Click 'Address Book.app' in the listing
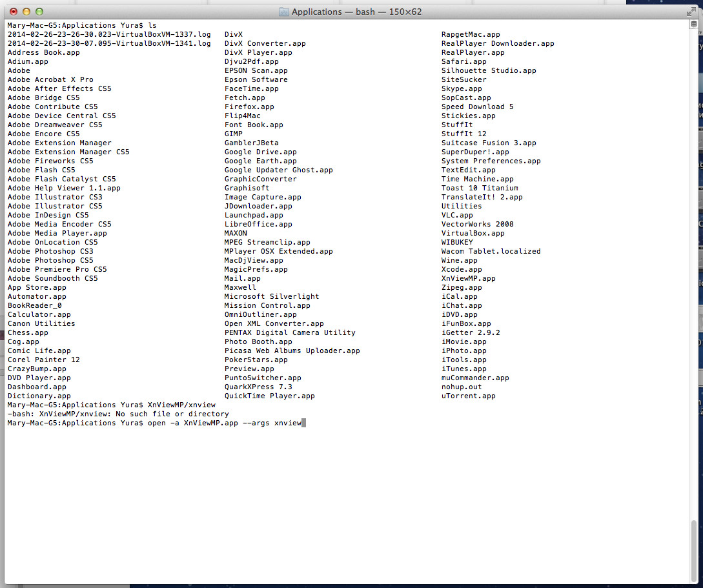The image size is (703, 588). 43,52
